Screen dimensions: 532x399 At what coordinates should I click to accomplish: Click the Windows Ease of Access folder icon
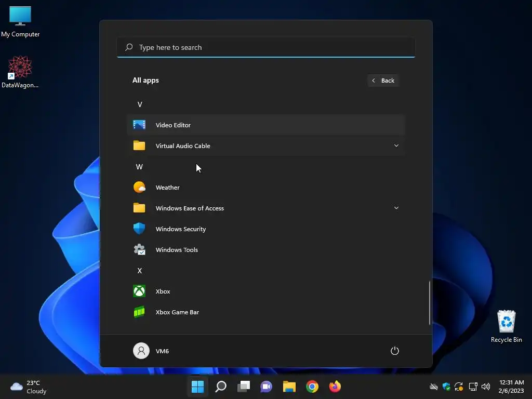point(139,208)
